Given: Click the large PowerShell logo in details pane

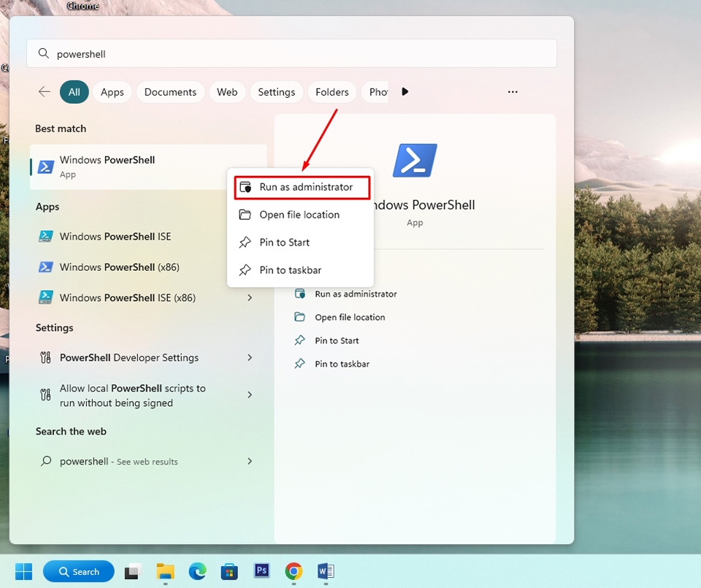Looking at the screenshot, I should [x=415, y=161].
